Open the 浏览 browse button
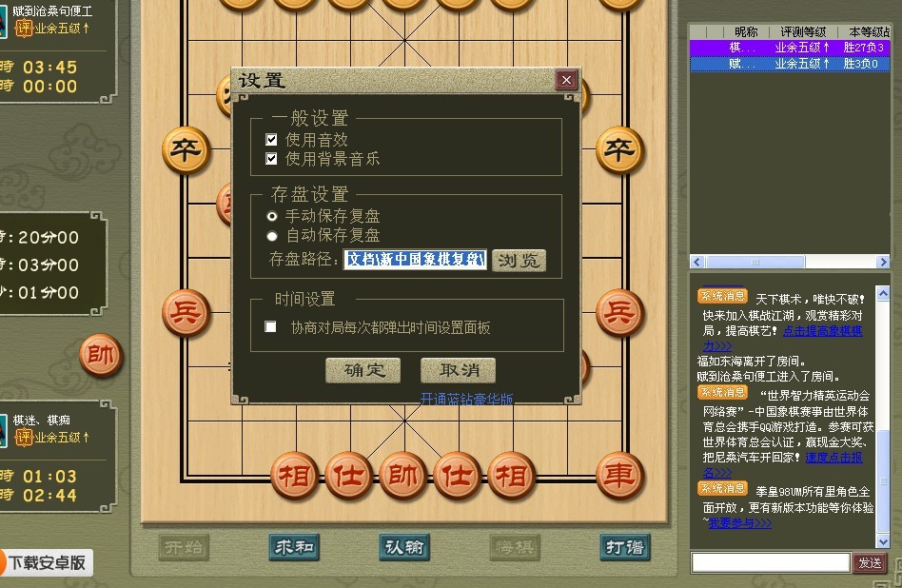This screenshot has height=588, width=902. click(519, 260)
